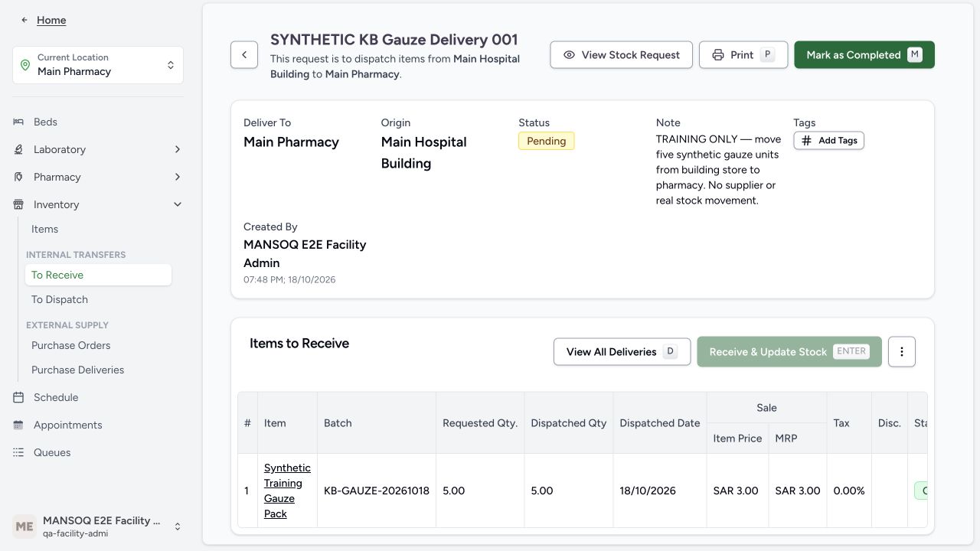Image resolution: width=980 pixels, height=551 pixels.
Task: Click the Print button
Action: point(743,55)
